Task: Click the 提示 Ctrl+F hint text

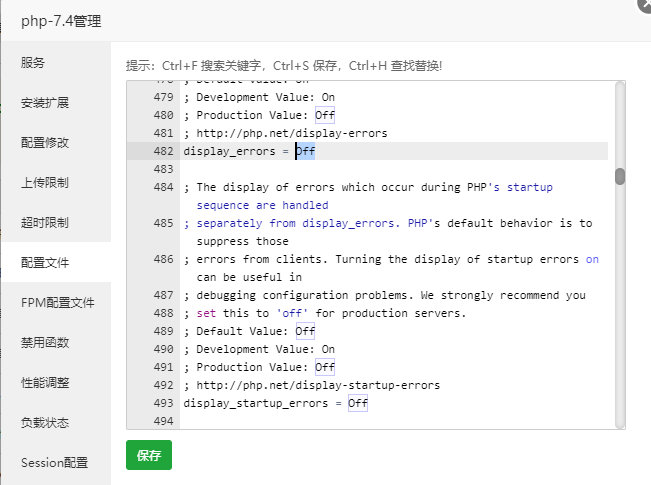Action: 284,66
